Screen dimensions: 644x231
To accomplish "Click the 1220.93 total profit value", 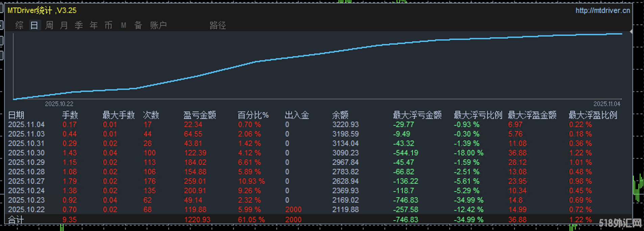I will (197, 220).
